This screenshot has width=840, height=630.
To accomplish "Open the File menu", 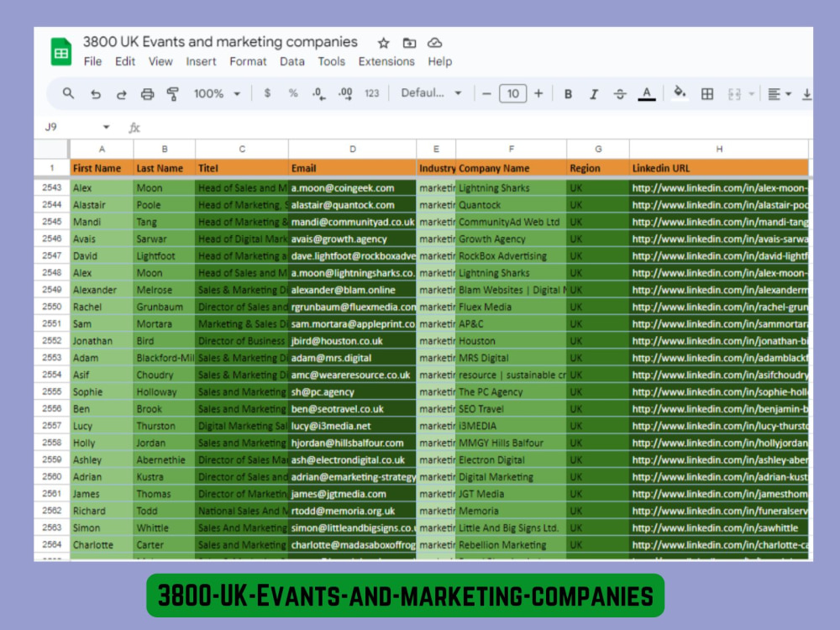I will pos(92,61).
